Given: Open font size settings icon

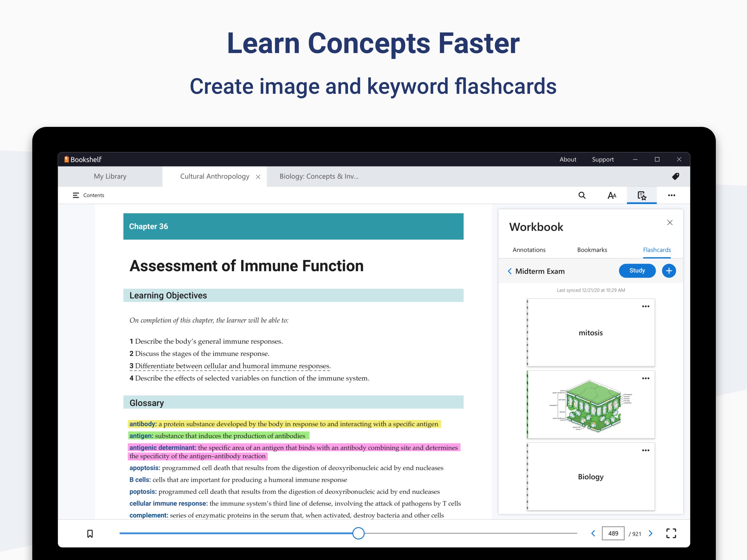Looking at the screenshot, I should coord(612,195).
